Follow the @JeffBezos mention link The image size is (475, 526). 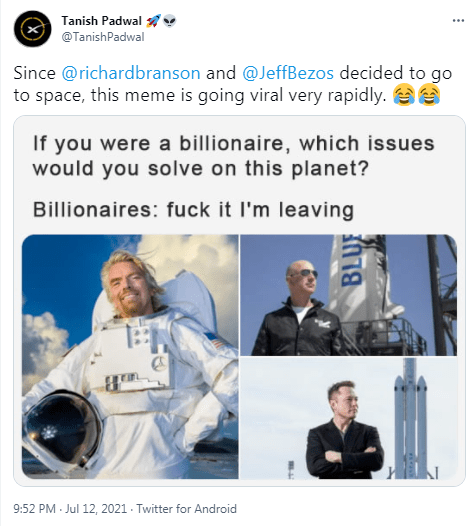[288, 73]
